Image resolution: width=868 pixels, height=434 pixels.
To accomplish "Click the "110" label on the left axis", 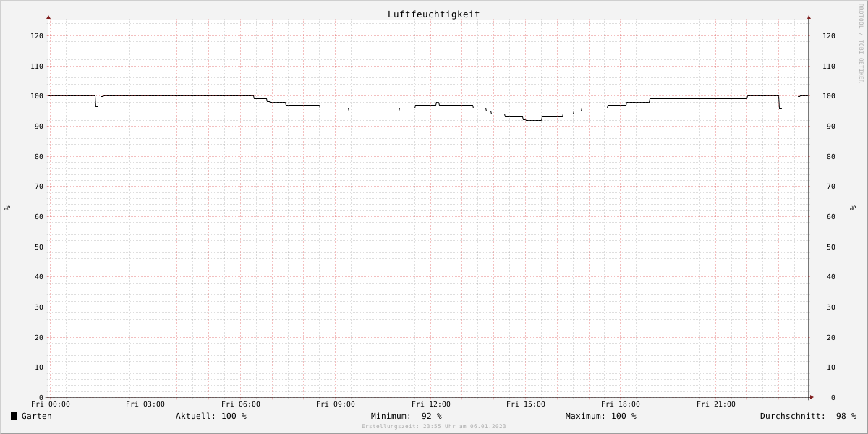I will click(37, 67).
